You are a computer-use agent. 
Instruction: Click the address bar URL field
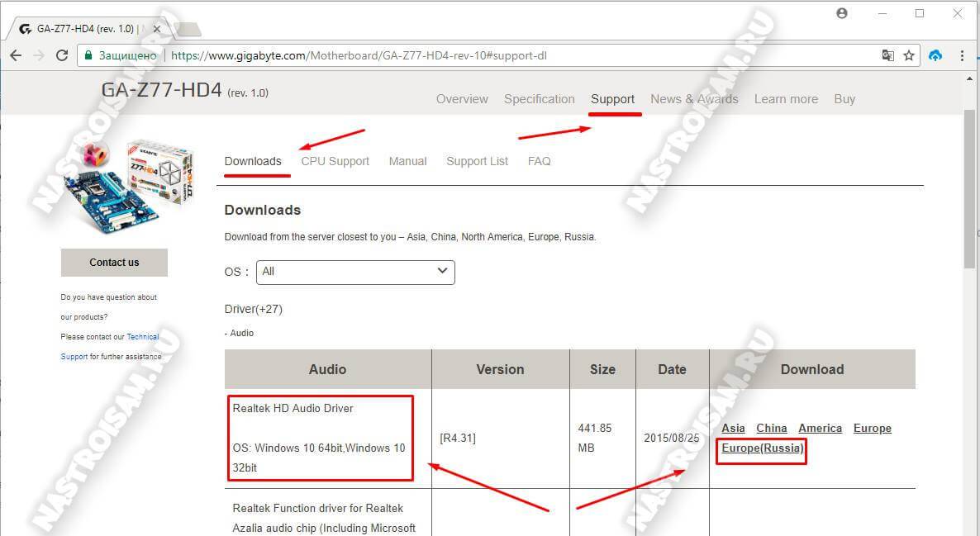click(x=496, y=55)
